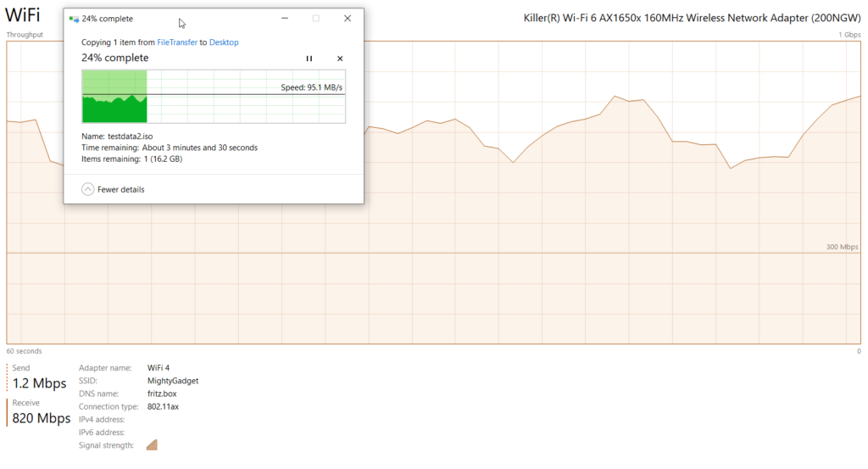This screenshot has width=868, height=469.
Task: Cancel the testdata2.iso copy operation
Action: click(x=340, y=59)
